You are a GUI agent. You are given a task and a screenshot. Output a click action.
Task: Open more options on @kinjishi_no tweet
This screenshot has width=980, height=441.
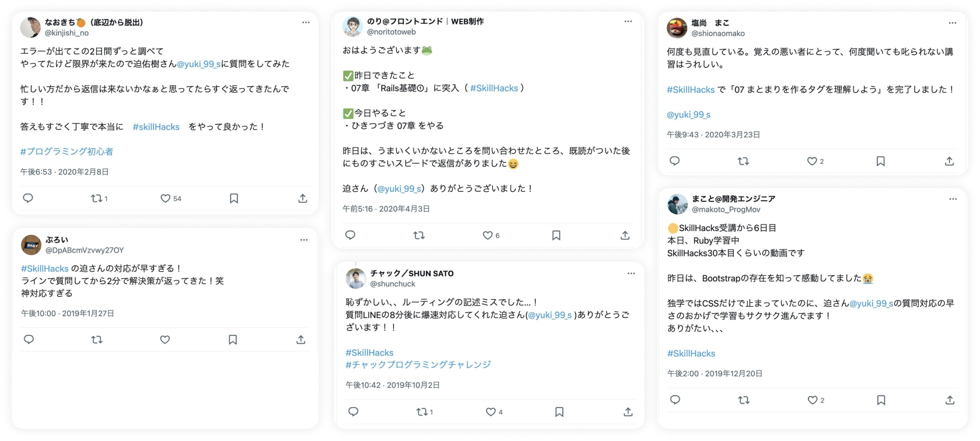tap(306, 22)
